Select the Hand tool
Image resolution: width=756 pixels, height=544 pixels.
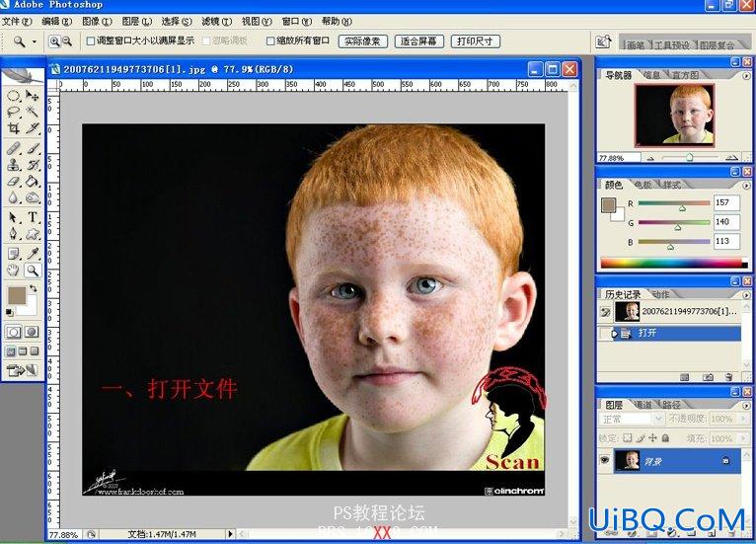(13, 271)
